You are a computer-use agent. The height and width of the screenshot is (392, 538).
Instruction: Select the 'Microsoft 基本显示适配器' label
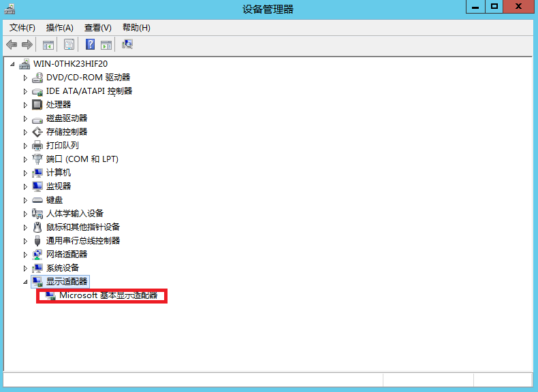coord(108,295)
